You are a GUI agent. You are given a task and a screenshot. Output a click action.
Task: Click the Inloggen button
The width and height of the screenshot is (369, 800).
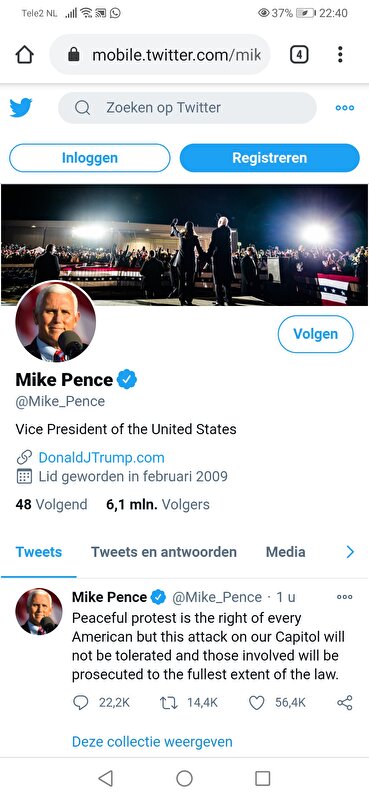pyautogui.click(x=90, y=158)
